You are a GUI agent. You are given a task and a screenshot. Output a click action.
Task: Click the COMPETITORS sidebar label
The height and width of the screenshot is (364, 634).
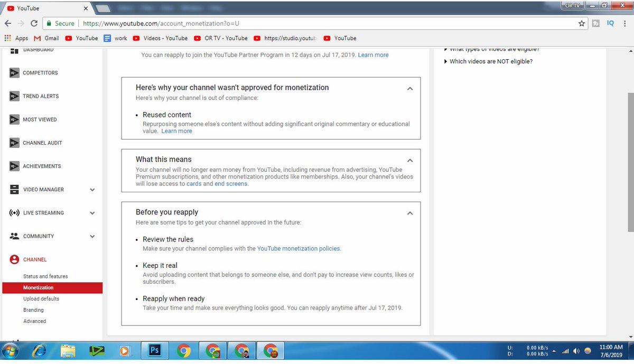pos(40,73)
